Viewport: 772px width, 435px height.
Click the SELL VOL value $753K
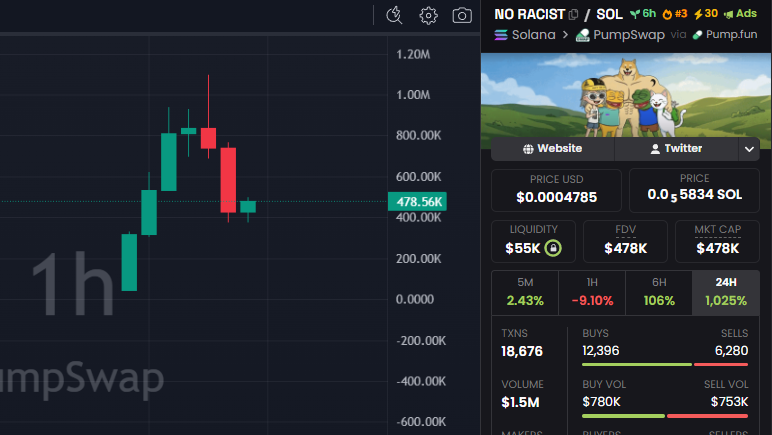729,402
